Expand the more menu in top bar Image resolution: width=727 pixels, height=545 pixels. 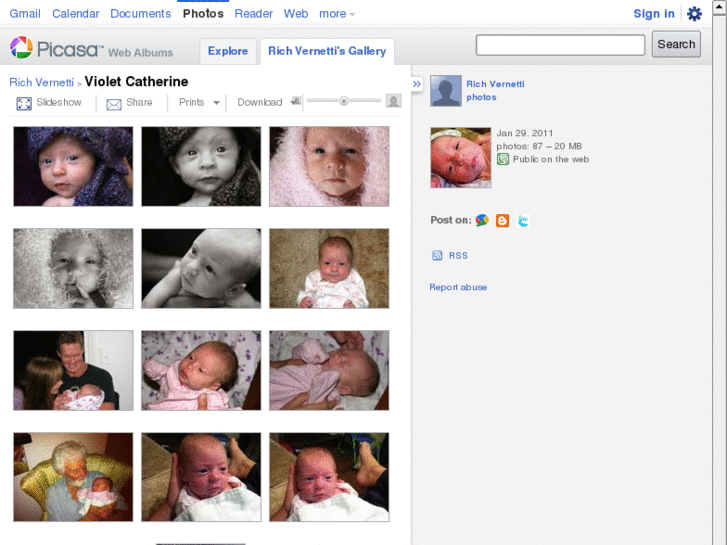click(x=337, y=14)
